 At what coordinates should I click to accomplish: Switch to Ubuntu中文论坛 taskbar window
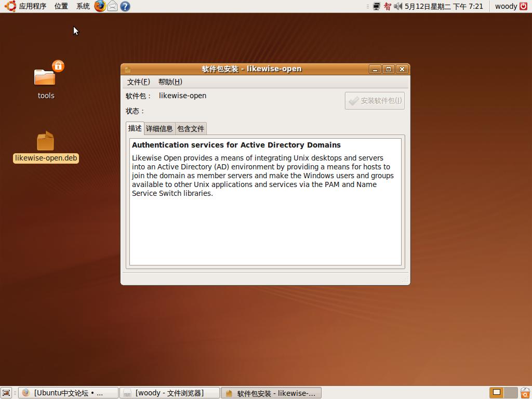pyautogui.click(x=68, y=393)
